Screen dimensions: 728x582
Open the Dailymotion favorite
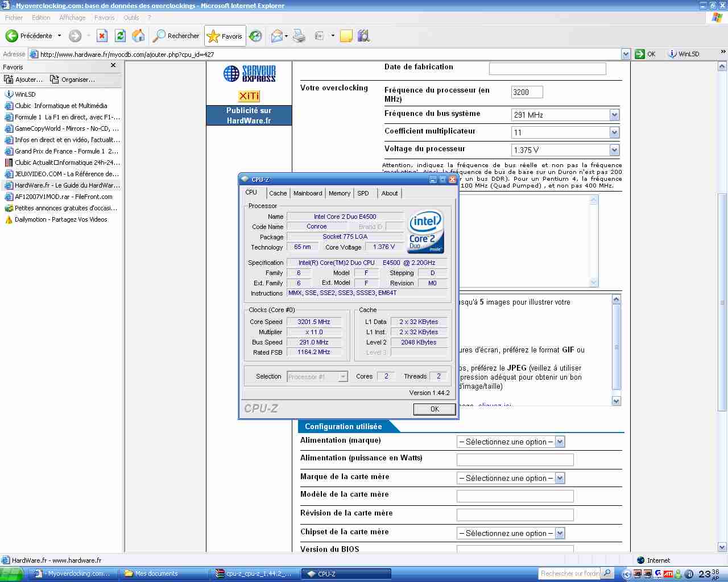[x=56, y=219]
